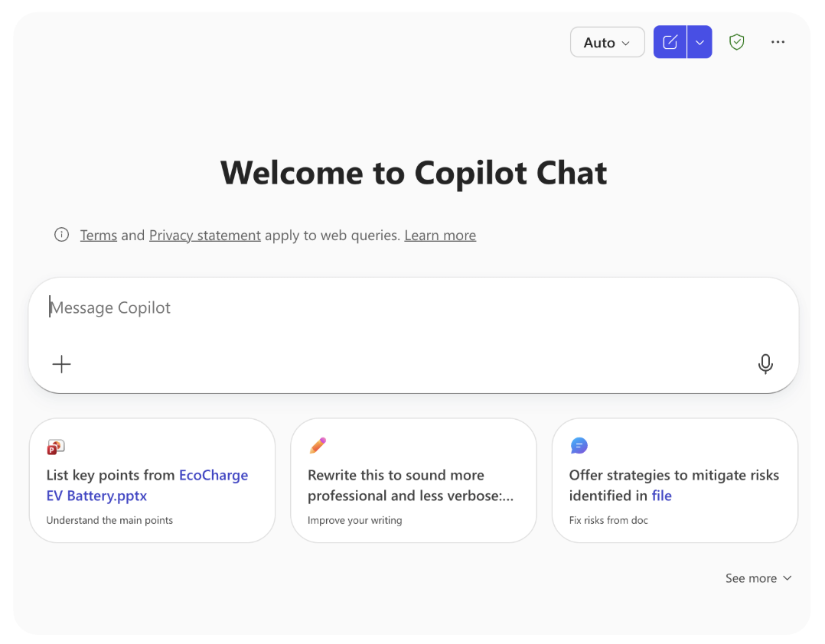Open the Auto model selector dropdown
This screenshot has height=644, width=825.
[607, 42]
